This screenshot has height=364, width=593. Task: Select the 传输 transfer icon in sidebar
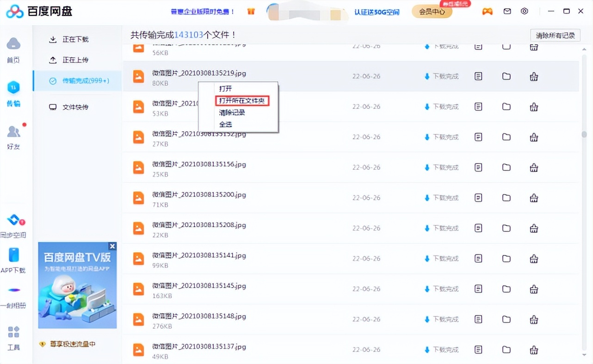[13, 88]
